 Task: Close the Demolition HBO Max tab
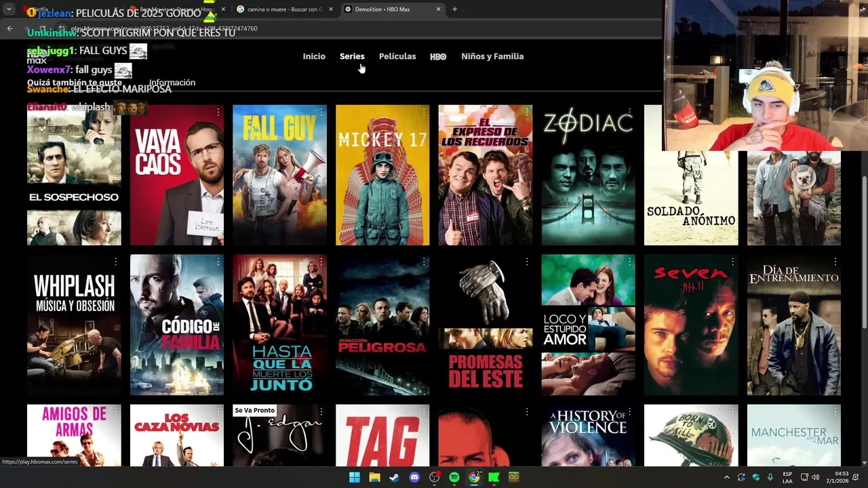438,9
